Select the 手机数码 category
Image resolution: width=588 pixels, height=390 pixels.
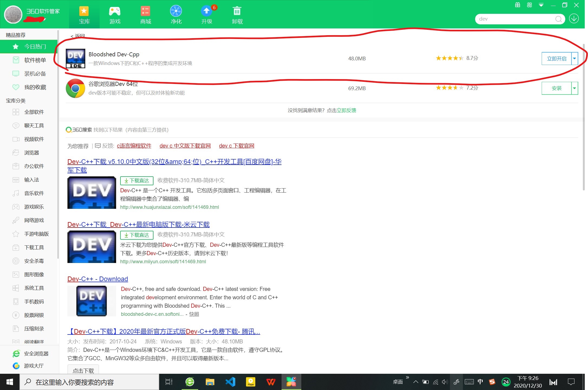click(29, 302)
